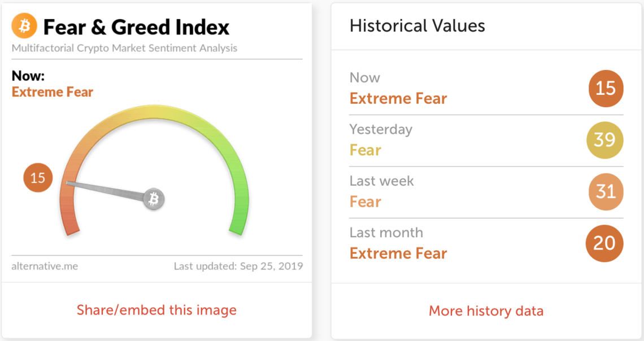Open Share/embed this image link
This screenshot has height=341, width=644.
[x=156, y=310]
